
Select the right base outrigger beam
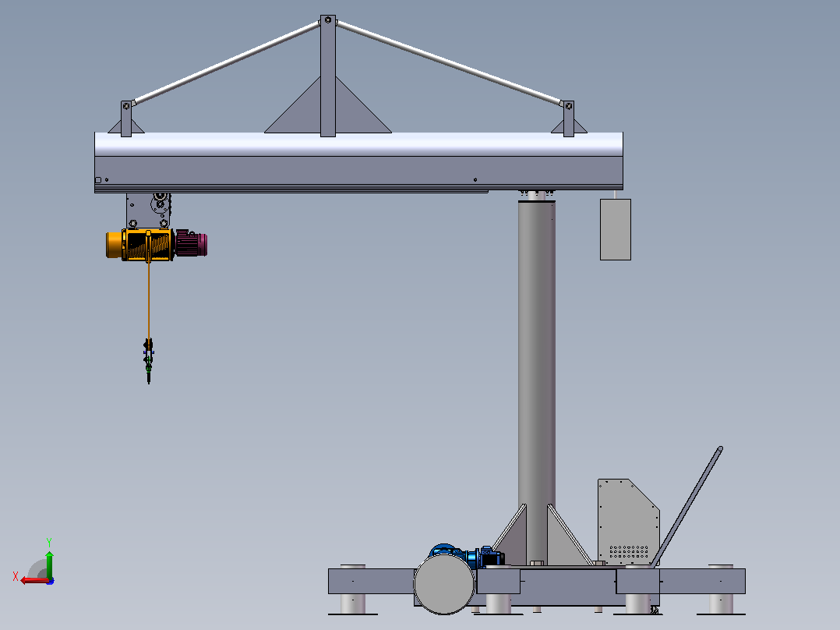(681, 581)
